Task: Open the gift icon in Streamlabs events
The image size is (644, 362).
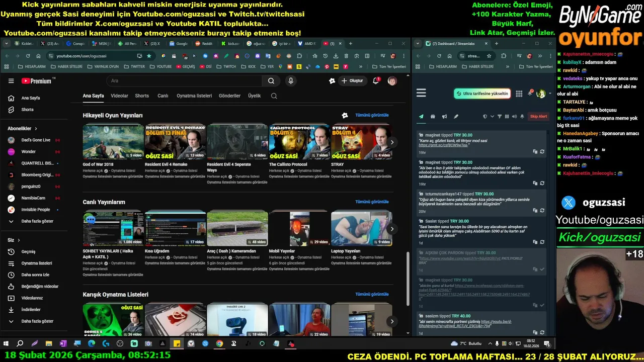Action: 433,117
